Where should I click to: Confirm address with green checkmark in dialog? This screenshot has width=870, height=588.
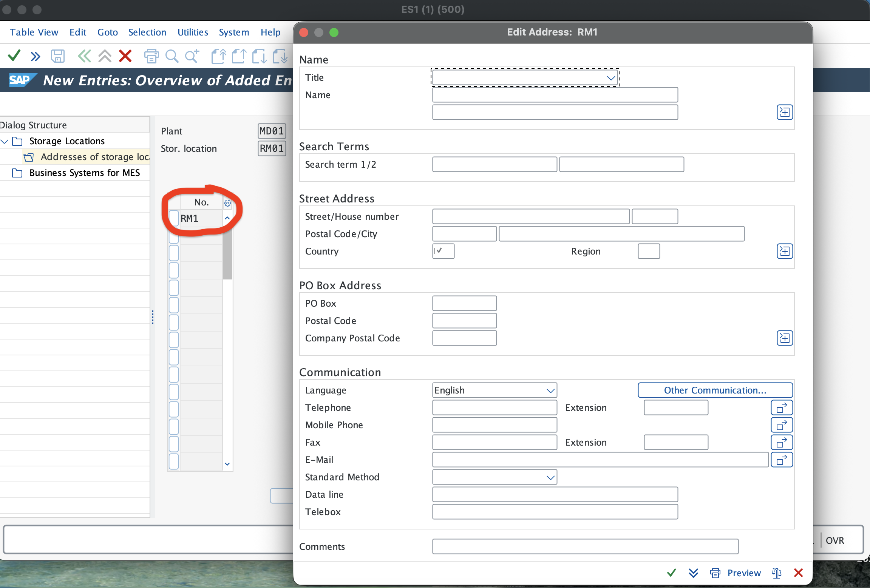tap(671, 573)
